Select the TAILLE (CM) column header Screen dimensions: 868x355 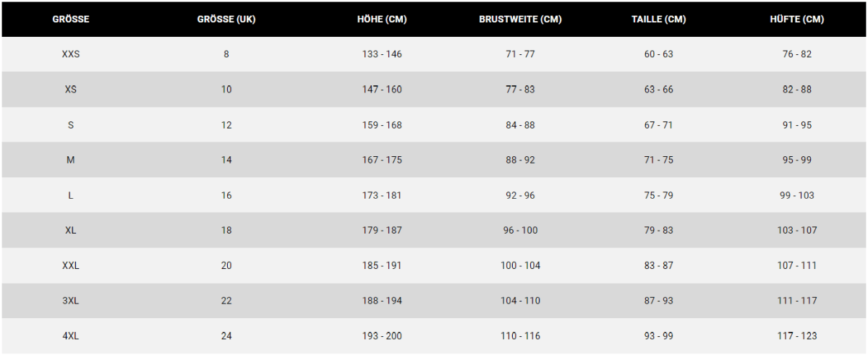pos(658,20)
